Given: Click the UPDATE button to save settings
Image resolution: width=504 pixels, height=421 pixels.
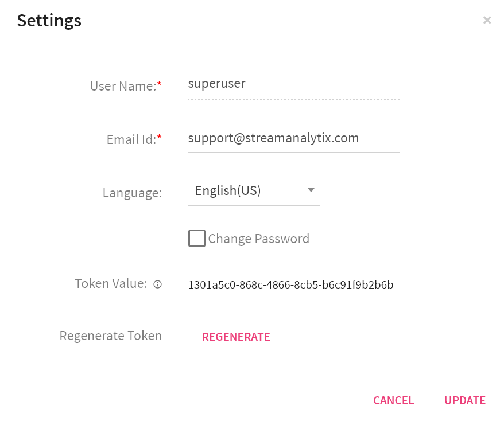Looking at the screenshot, I should 465,400.
